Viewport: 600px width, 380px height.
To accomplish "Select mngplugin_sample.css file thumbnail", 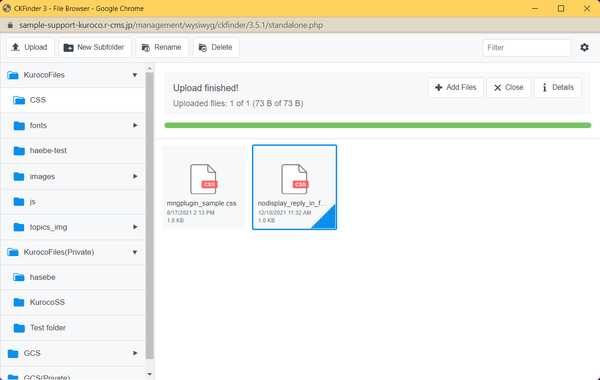I will click(203, 187).
